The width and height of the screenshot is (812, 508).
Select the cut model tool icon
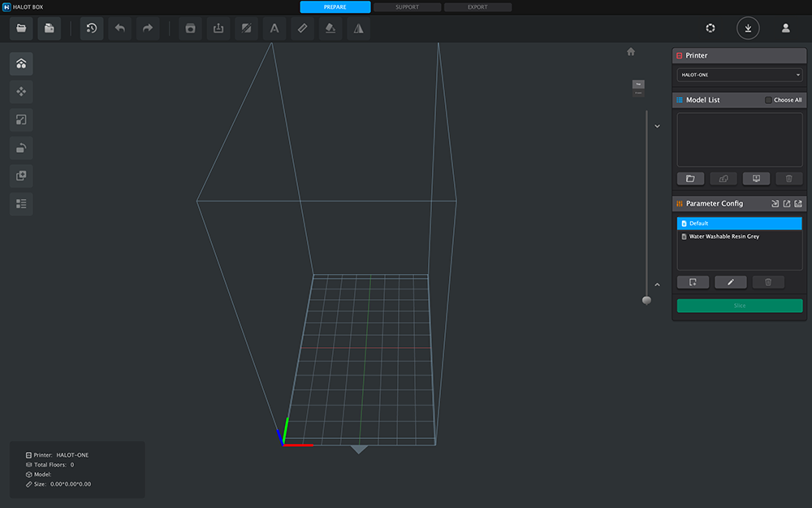247,28
